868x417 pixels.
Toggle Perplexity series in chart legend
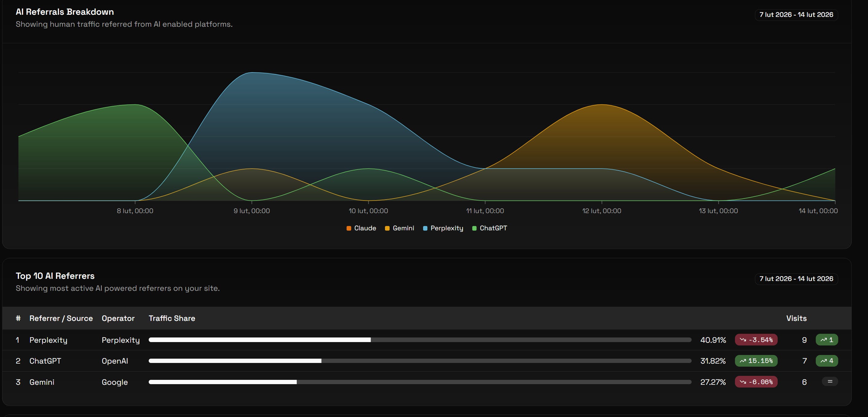(446, 228)
